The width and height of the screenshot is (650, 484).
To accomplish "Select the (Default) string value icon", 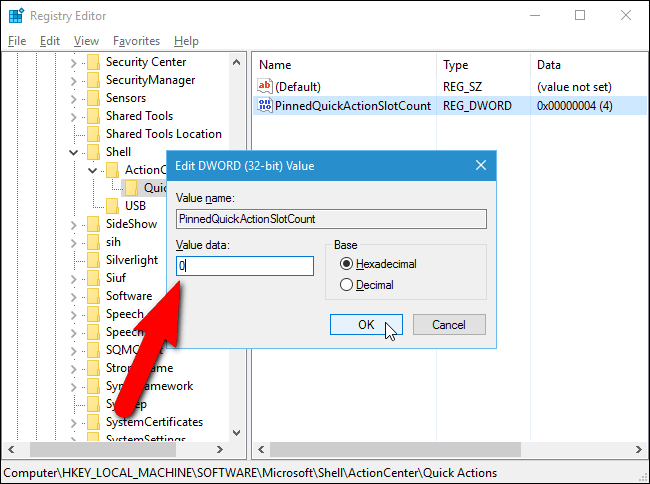I will (264, 86).
